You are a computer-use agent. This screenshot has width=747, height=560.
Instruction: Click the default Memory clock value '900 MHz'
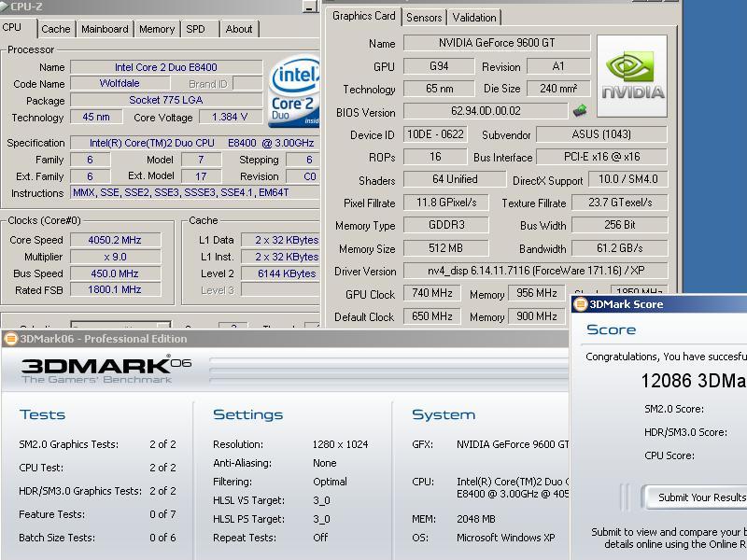pos(536,316)
